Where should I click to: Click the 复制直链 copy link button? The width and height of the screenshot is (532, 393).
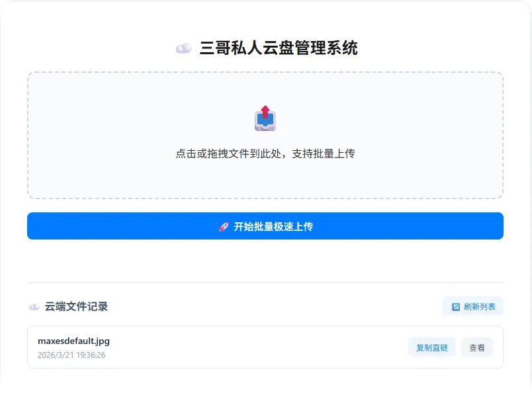coord(431,347)
